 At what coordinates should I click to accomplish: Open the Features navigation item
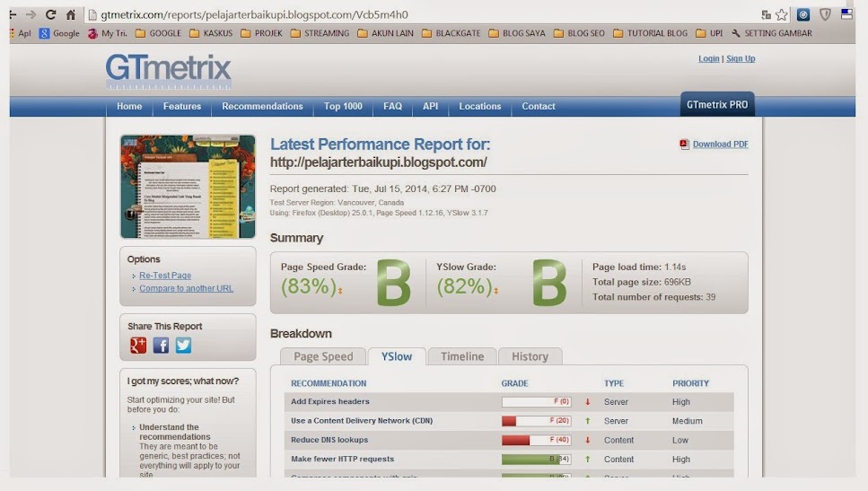point(182,106)
